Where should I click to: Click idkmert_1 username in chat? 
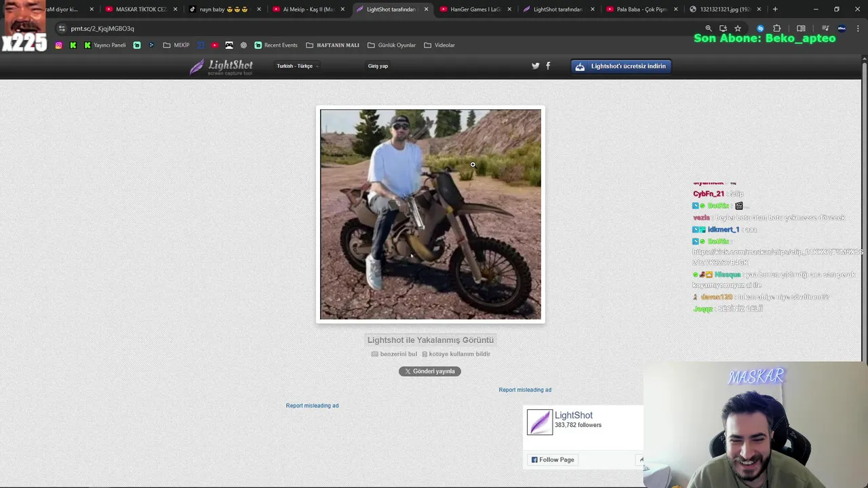tap(723, 230)
